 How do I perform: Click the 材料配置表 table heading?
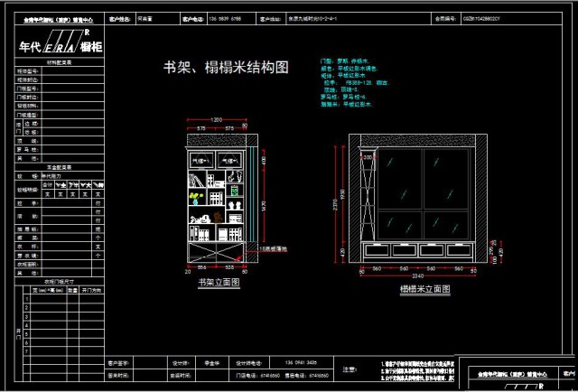60,62
